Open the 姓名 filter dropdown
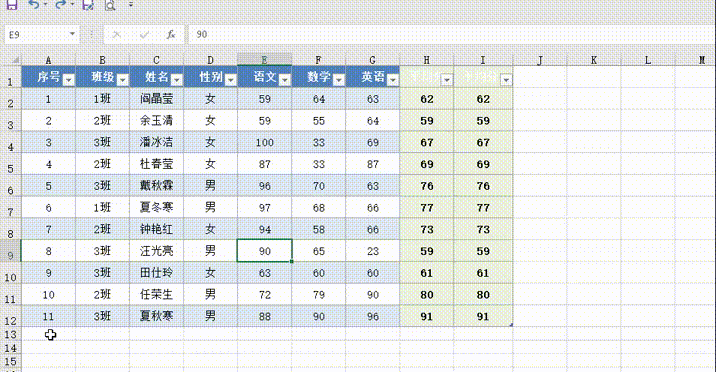This screenshot has width=716, height=372. pyautogui.click(x=176, y=80)
